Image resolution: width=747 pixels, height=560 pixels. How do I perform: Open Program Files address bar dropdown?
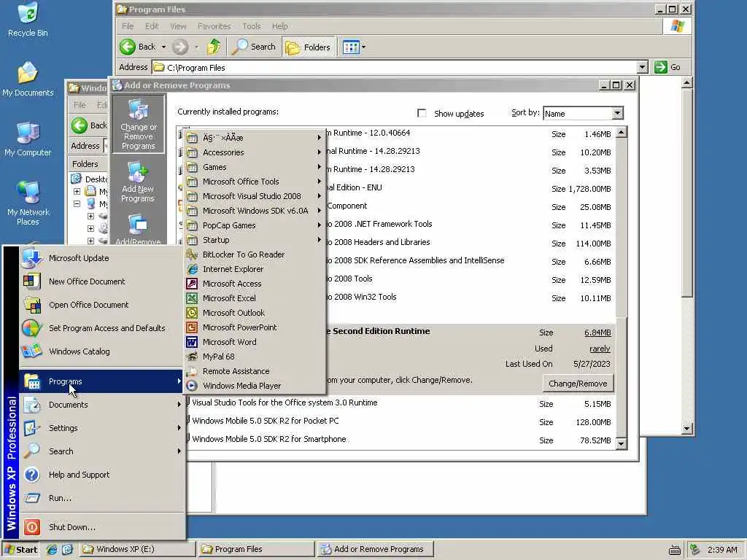coord(642,67)
